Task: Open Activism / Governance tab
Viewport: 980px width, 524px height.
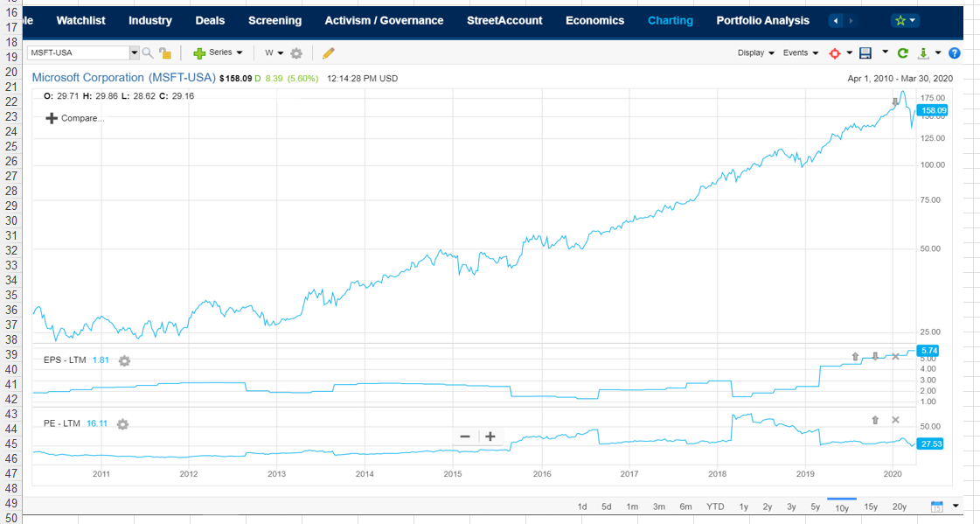Action: [x=384, y=21]
